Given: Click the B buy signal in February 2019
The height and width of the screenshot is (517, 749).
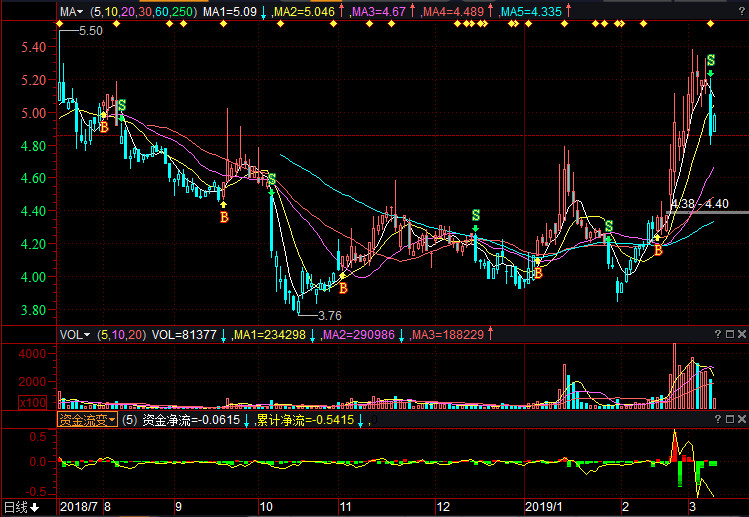Looking at the screenshot, I should (659, 249).
